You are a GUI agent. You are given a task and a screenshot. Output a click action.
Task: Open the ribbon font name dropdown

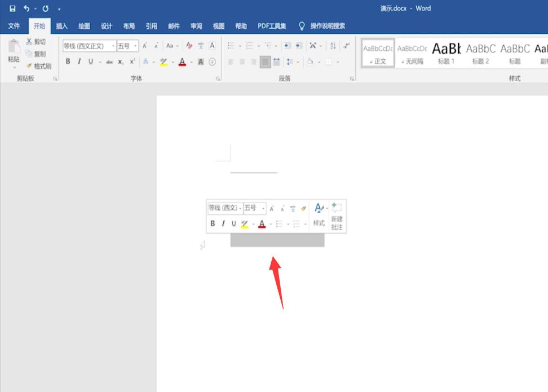pyautogui.click(x=113, y=46)
